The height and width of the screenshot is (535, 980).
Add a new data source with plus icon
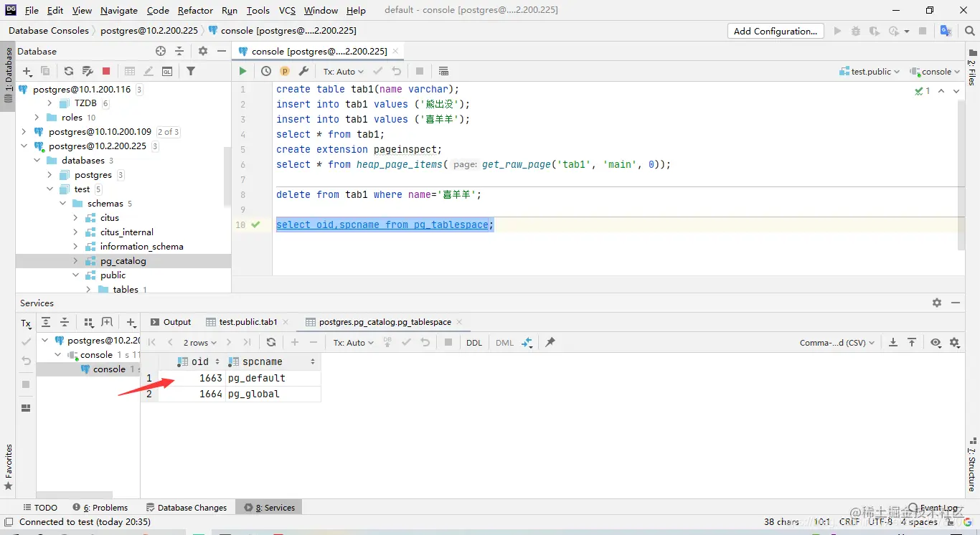click(27, 71)
